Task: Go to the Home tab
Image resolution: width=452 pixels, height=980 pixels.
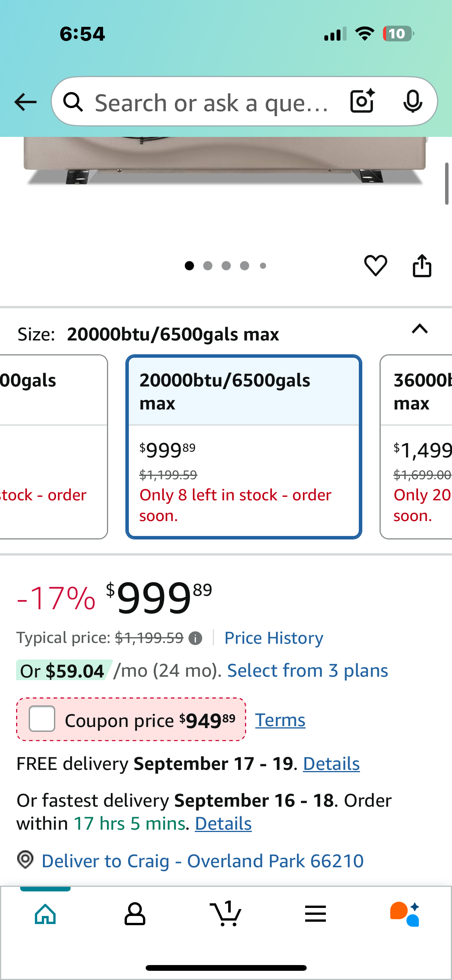Action: pyautogui.click(x=45, y=914)
